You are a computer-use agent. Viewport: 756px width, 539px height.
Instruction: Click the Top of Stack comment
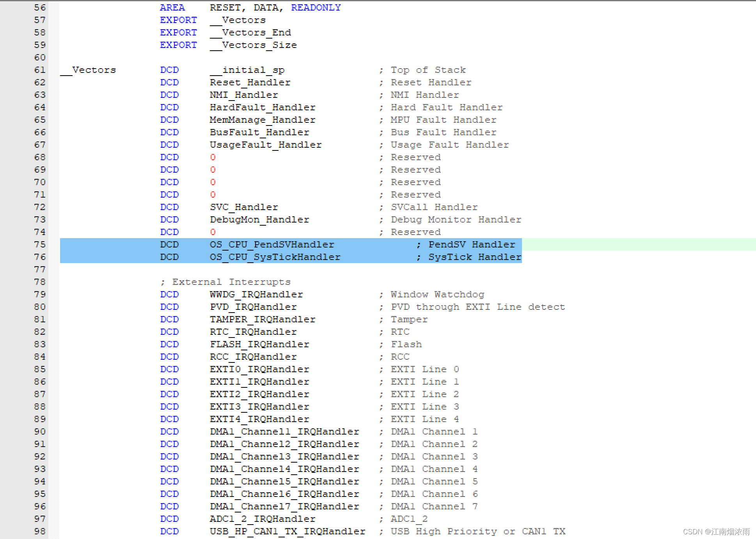[x=422, y=70]
